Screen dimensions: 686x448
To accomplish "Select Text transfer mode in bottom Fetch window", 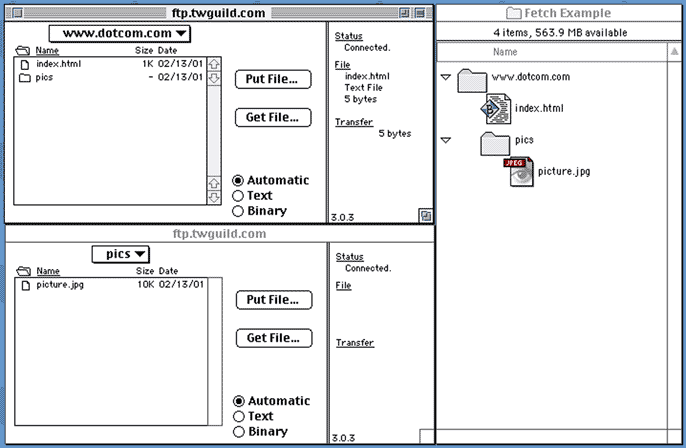I will (239, 416).
